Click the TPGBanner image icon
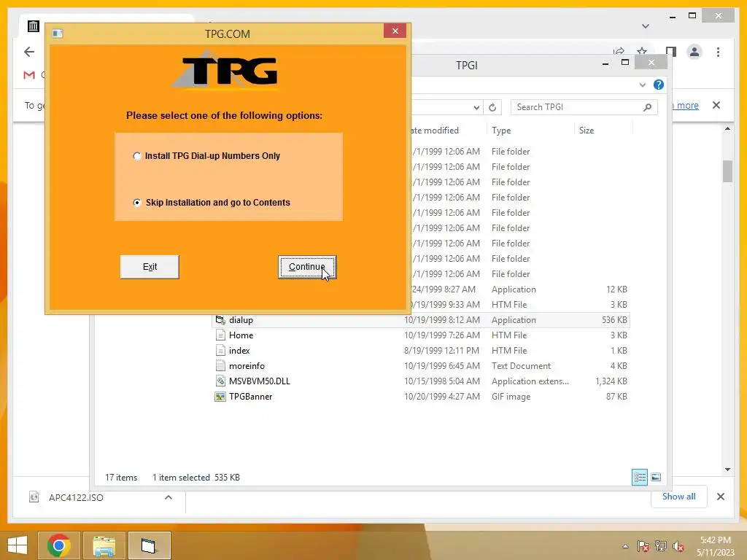Viewport: 747px width, 560px height. pos(220,396)
